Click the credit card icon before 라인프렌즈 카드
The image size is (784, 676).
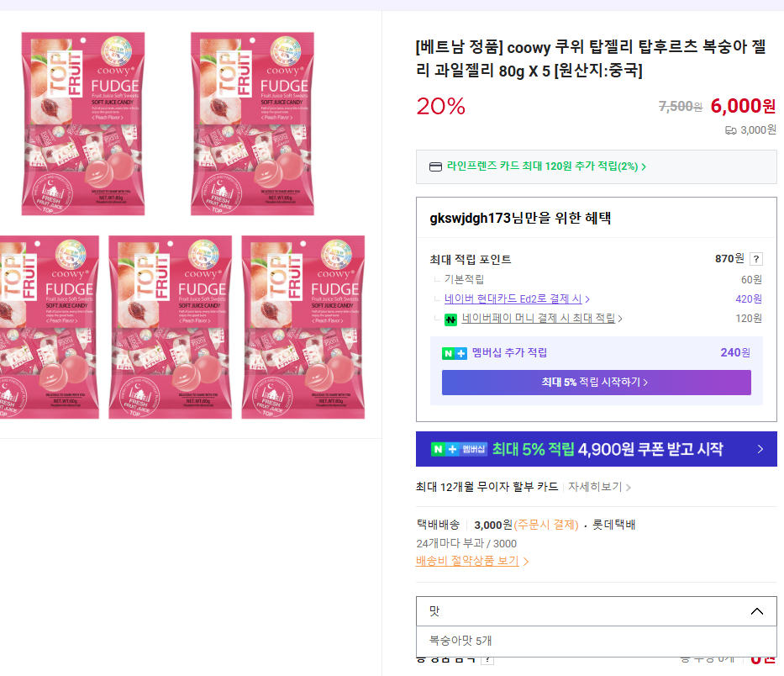(435, 166)
